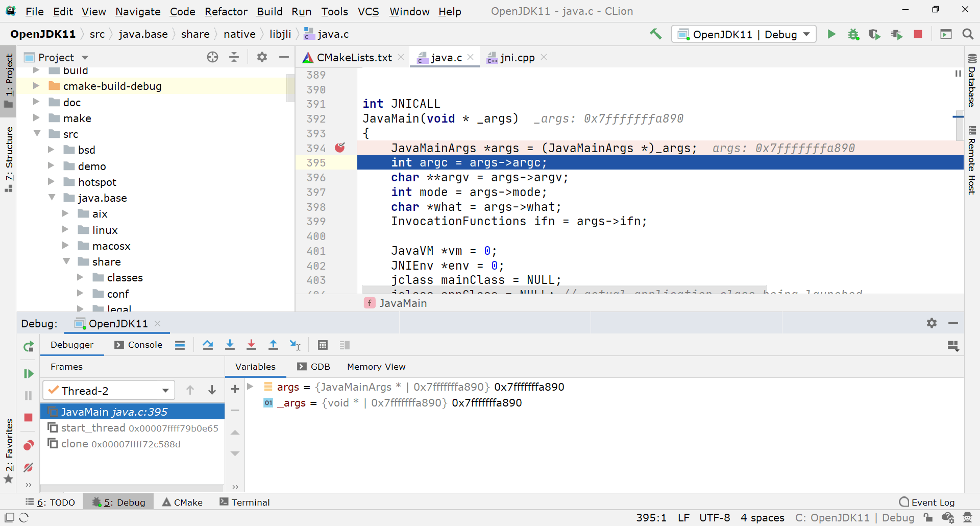Stop the running process in toolbar
This screenshot has height=526, width=980.
pyautogui.click(x=918, y=34)
